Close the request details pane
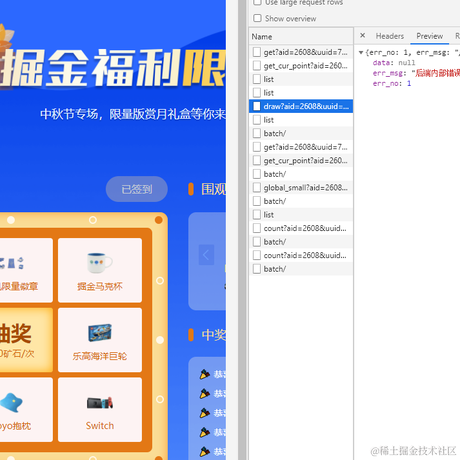The height and width of the screenshot is (460, 460). click(363, 35)
